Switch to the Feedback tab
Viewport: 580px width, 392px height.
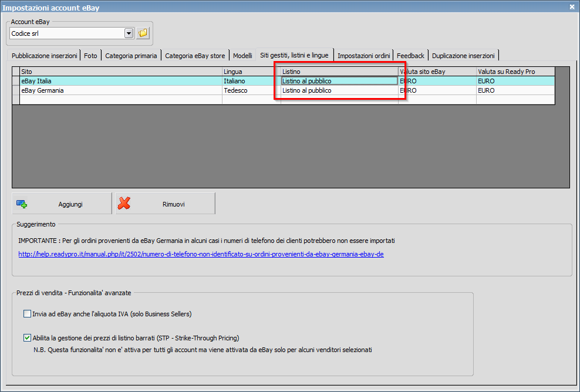(x=410, y=56)
